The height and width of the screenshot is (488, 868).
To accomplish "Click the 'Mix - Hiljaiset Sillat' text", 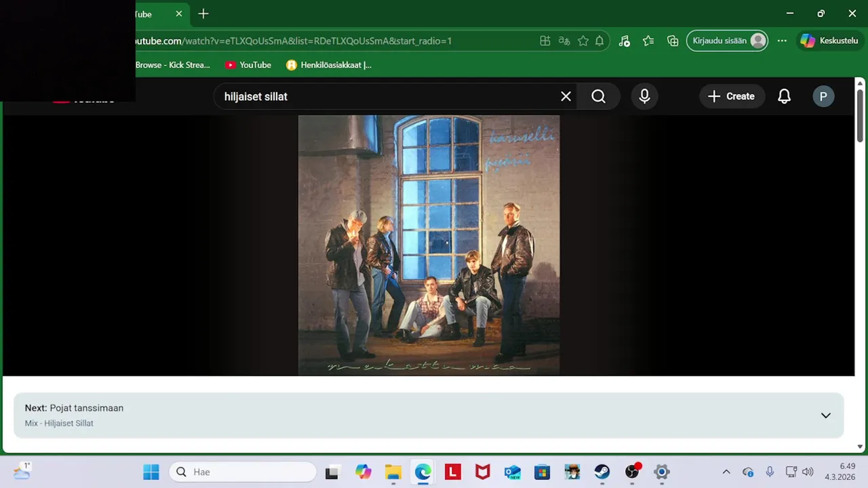I will point(59,424).
